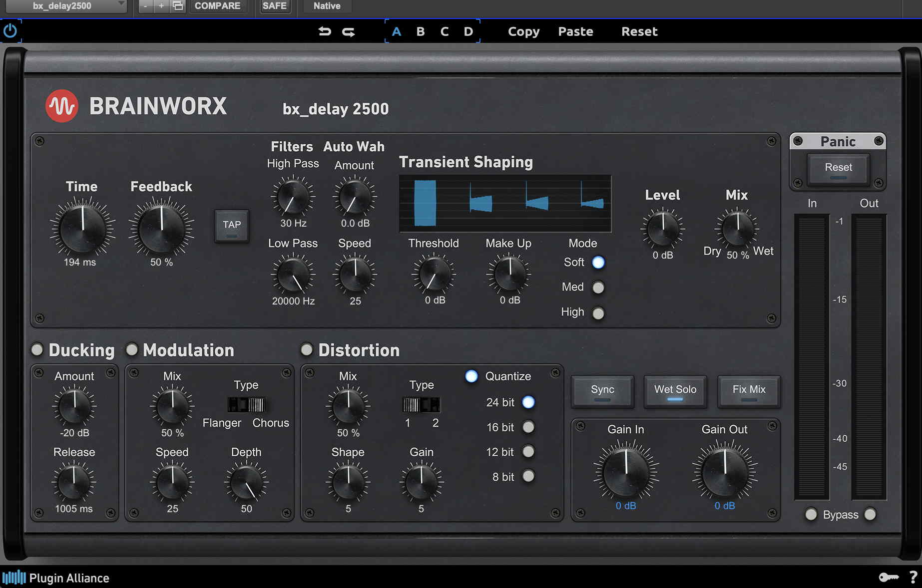Click the Modulation Depth knob
This screenshot has width=922, height=588.
click(x=246, y=483)
